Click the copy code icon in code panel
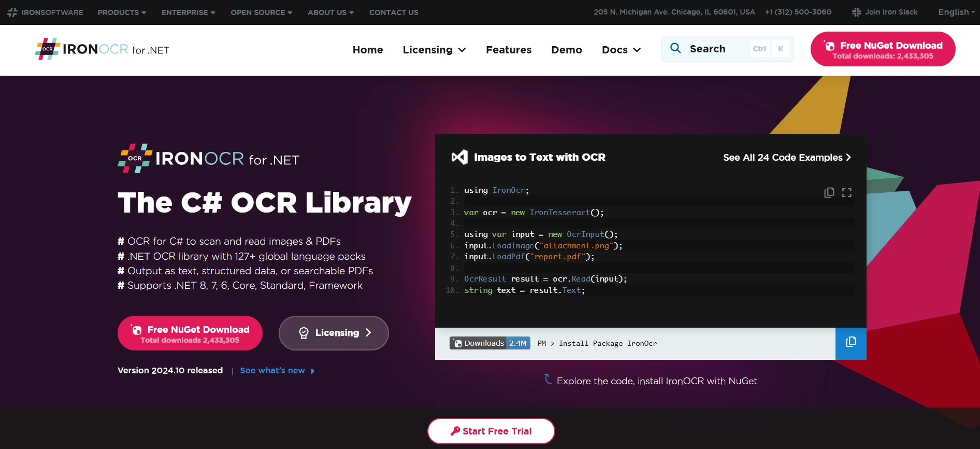The width and height of the screenshot is (980, 449). [x=829, y=192]
